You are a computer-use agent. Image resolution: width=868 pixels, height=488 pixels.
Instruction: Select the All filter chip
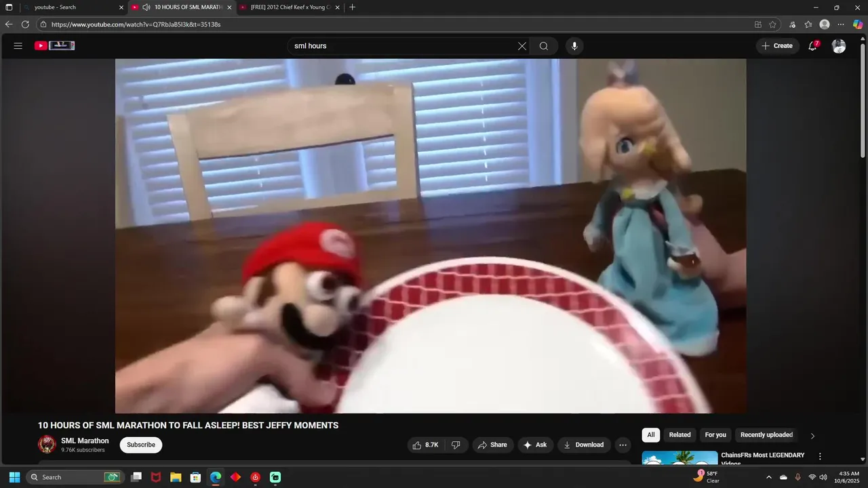tap(651, 435)
